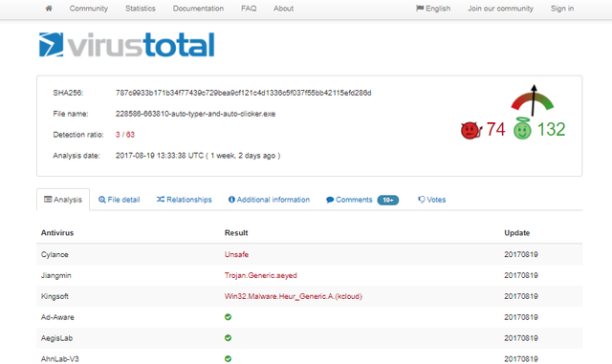This screenshot has height=364, width=612.
Task: Open the Community menu
Action: coord(89,9)
